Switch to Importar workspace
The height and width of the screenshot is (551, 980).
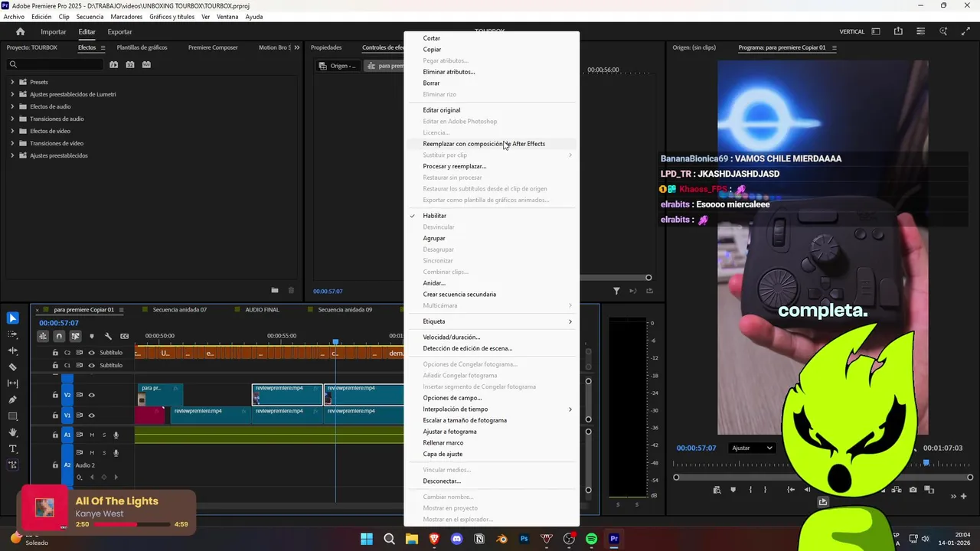(x=54, y=32)
